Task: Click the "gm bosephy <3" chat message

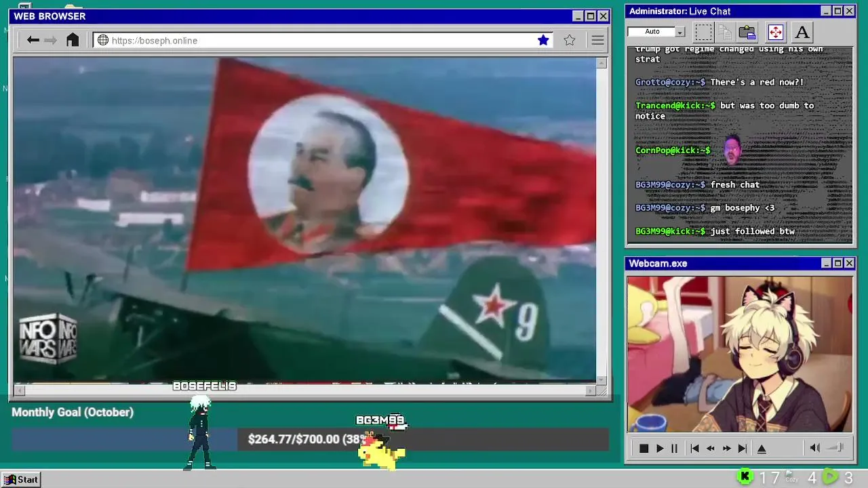Action: (743, 208)
